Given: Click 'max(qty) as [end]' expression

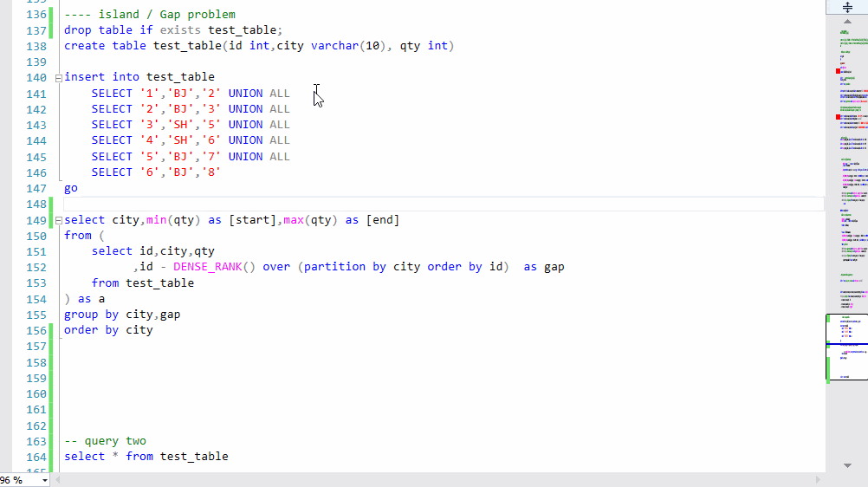Looking at the screenshot, I should pos(341,220).
